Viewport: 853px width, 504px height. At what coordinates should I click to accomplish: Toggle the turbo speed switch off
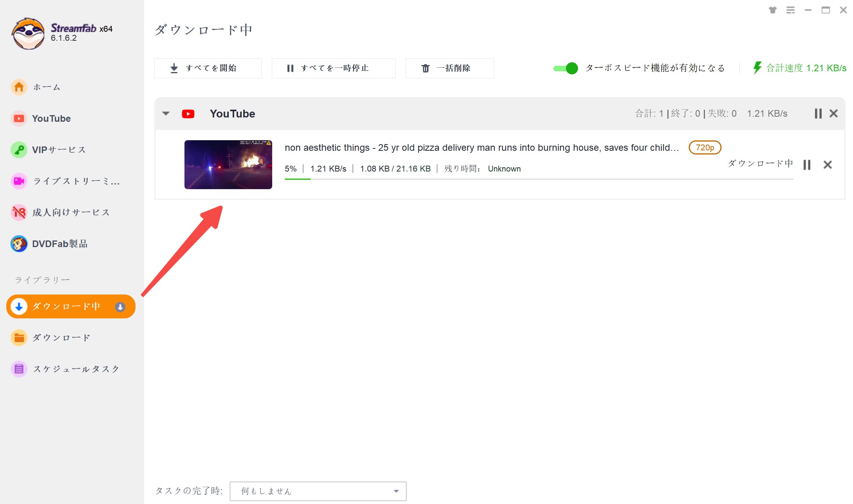(x=566, y=68)
